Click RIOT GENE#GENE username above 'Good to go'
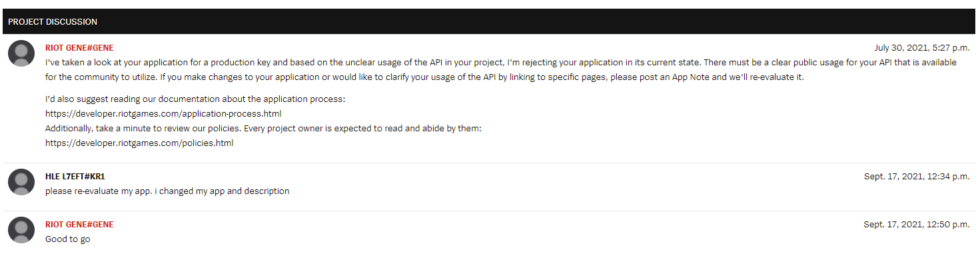 tap(79, 225)
